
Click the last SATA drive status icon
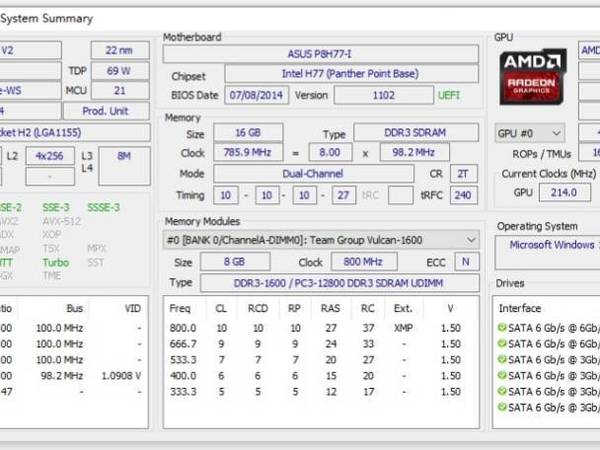point(501,407)
